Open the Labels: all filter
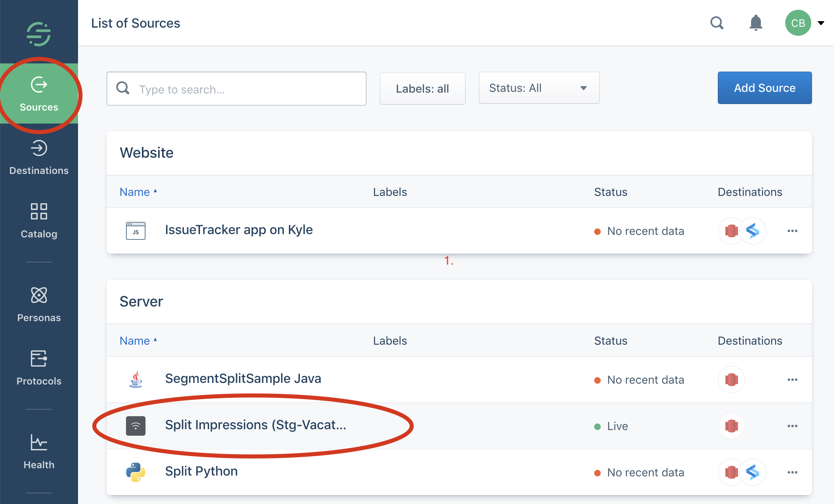This screenshot has height=504, width=834. (422, 89)
